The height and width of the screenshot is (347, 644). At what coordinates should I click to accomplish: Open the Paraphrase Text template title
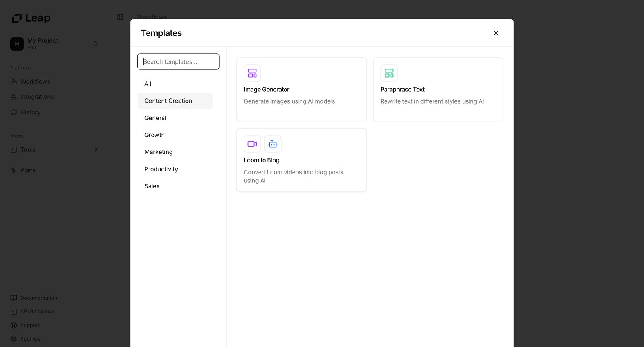tap(402, 90)
